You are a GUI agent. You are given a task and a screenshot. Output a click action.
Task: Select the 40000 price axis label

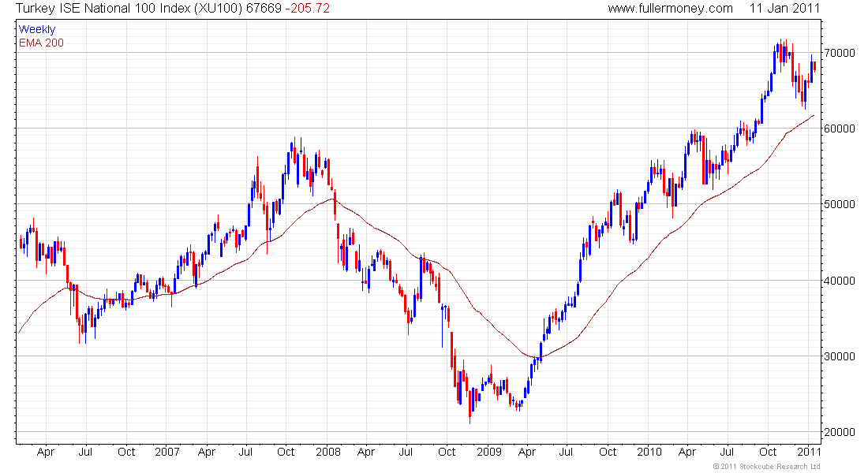tap(840, 281)
